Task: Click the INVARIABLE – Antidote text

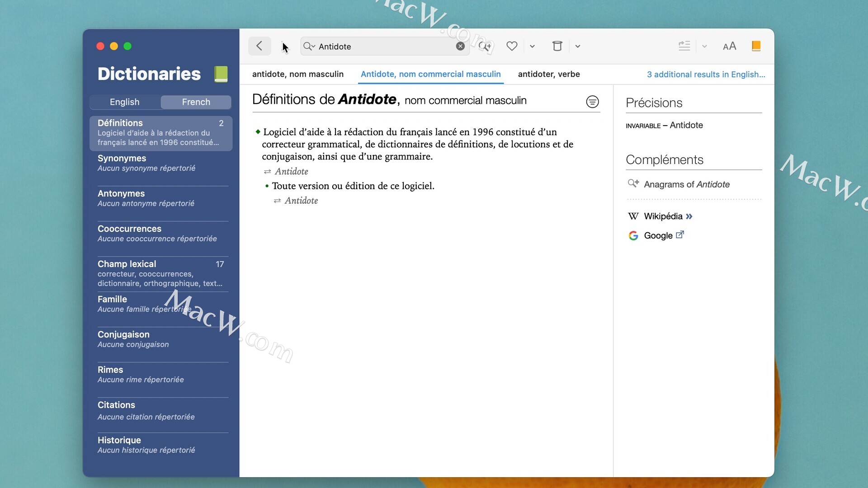Action: tap(664, 125)
